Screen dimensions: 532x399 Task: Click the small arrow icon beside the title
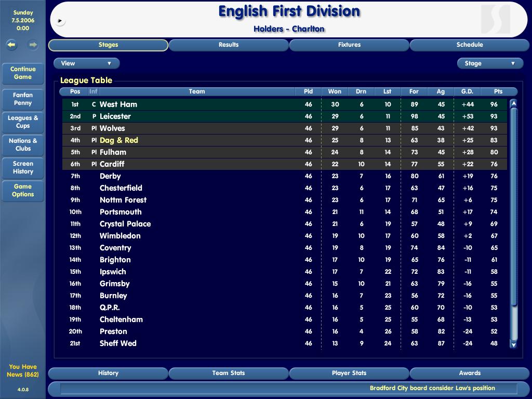click(x=60, y=21)
